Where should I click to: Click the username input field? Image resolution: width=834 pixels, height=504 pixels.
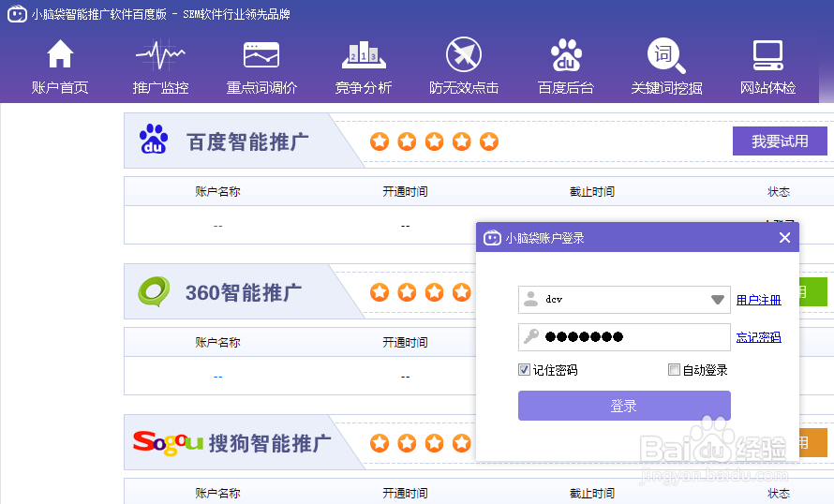tap(624, 300)
